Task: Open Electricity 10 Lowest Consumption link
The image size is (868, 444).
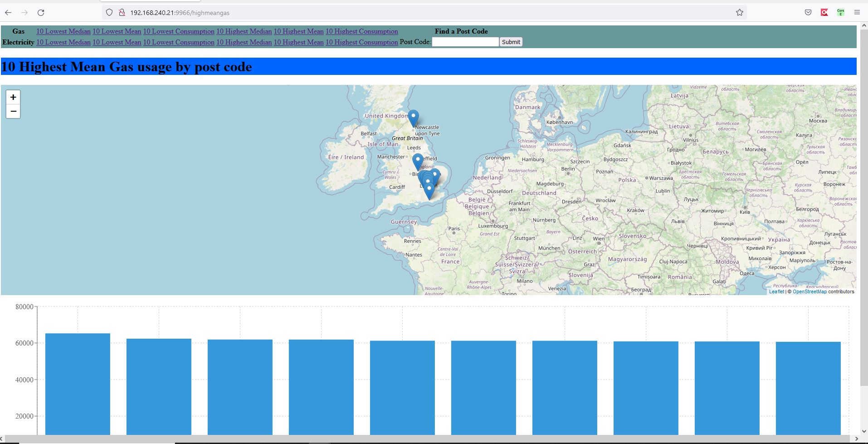Action: click(179, 42)
